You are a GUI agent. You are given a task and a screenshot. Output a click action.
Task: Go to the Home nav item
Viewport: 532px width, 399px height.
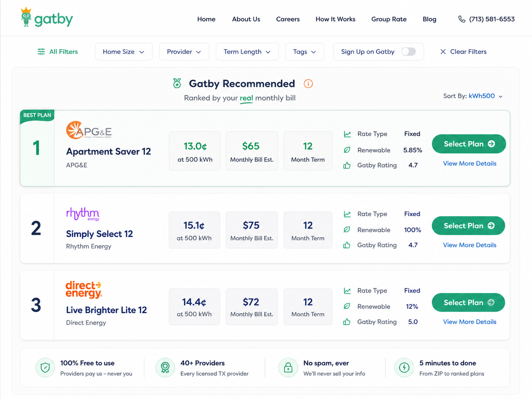tap(206, 19)
